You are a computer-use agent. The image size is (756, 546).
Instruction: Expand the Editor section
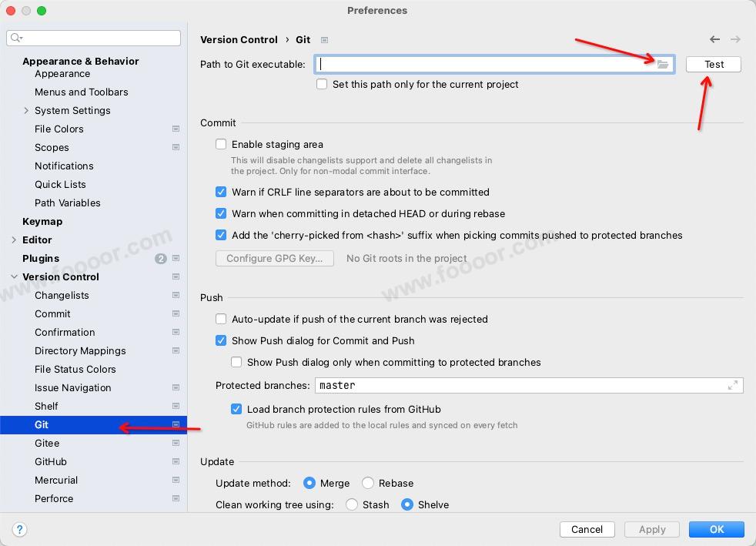click(x=14, y=240)
